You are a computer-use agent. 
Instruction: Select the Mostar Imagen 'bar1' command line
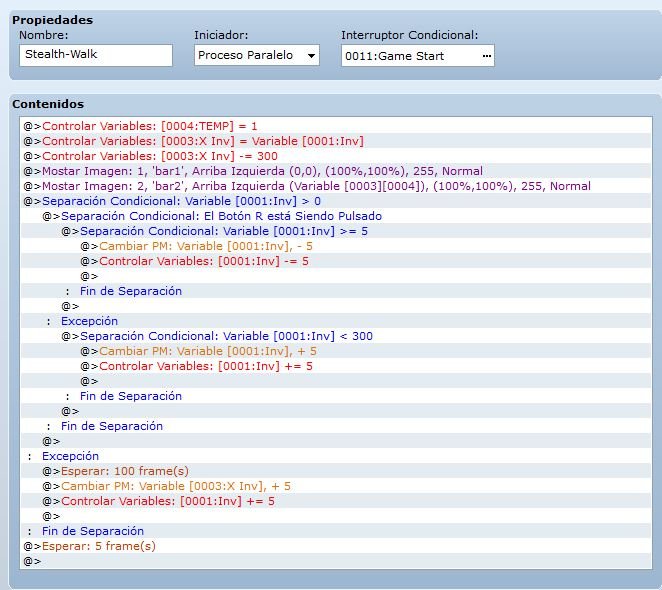tap(336, 171)
